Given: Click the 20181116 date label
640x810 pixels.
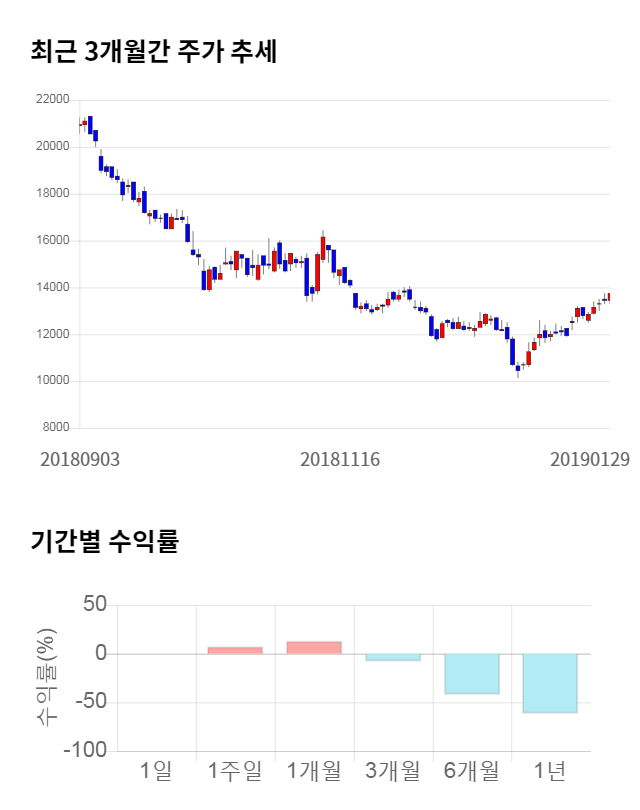Looking at the screenshot, I should pos(341,459).
